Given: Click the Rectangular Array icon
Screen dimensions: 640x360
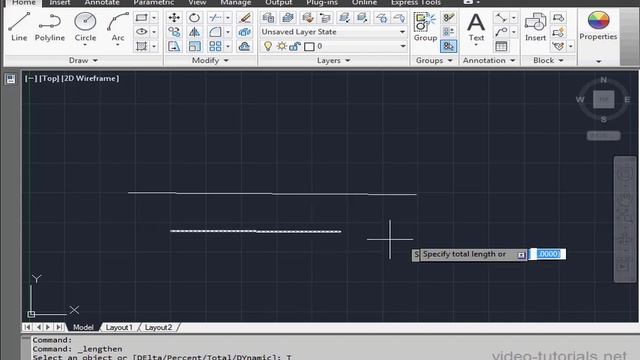Looking at the screenshot, I should coord(215,46).
